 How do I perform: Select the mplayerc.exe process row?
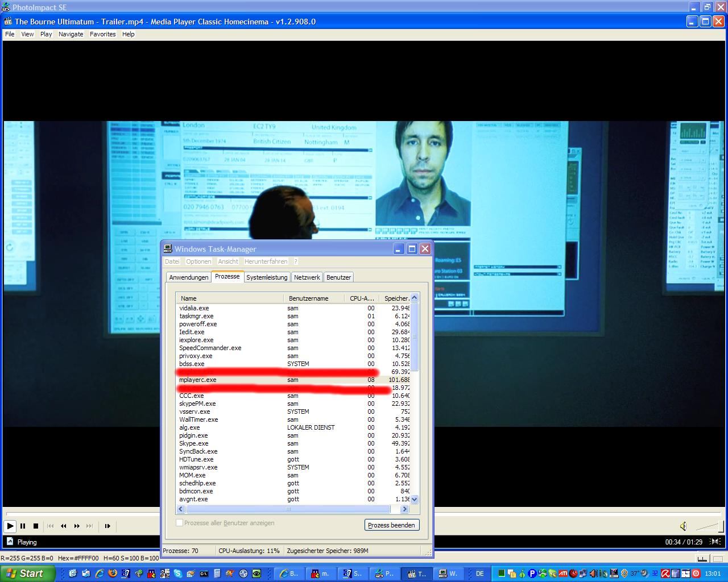293,380
